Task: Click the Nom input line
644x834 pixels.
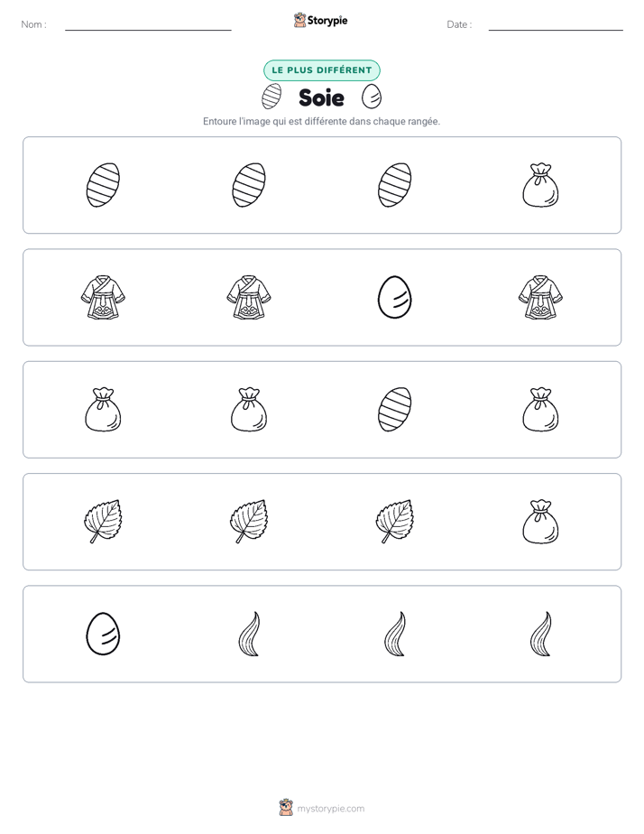Action: pyautogui.click(x=148, y=25)
